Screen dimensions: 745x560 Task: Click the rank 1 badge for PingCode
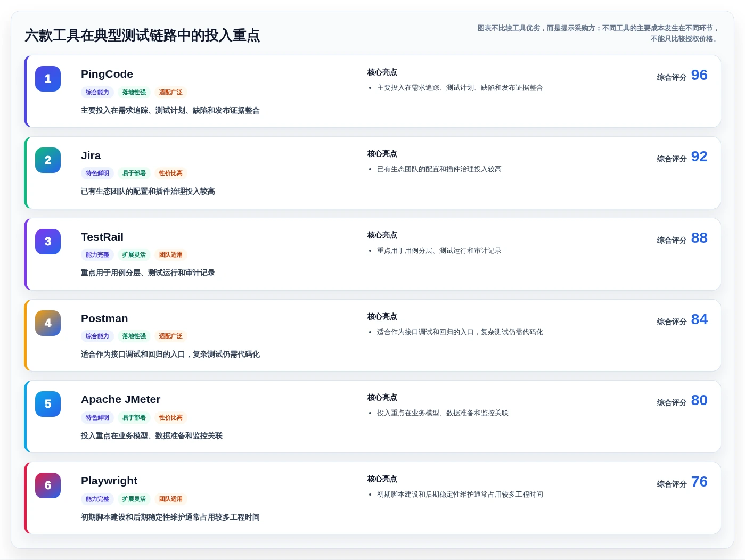click(48, 79)
